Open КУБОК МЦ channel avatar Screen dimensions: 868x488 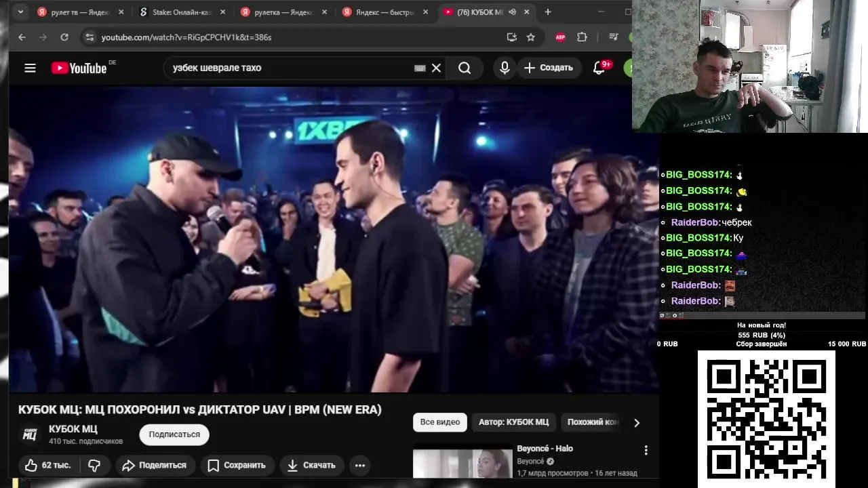30,434
